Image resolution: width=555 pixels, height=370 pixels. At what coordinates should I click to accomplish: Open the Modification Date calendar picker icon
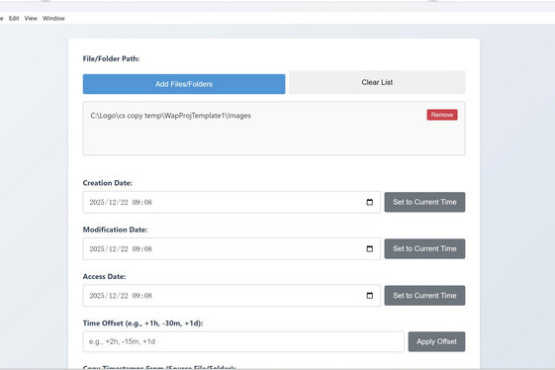pyautogui.click(x=370, y=249)
